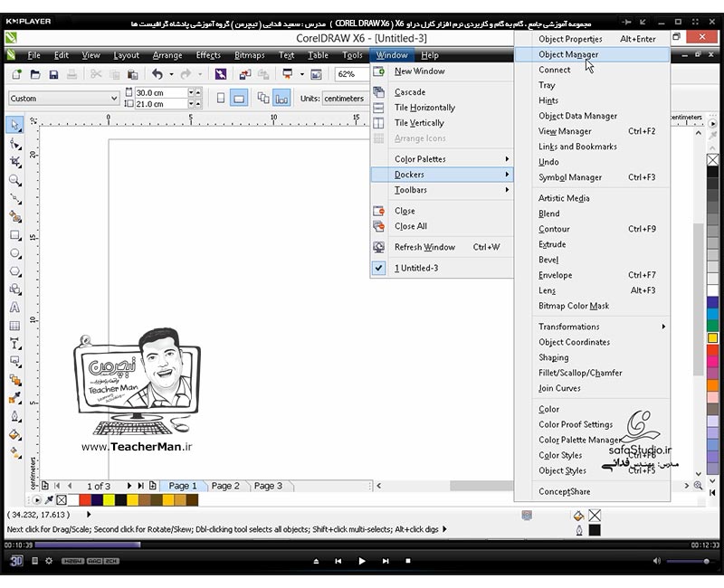724x588 pixels.
Task: Select the Freehand tool in toolbox
Action: (x=14, y=198)
